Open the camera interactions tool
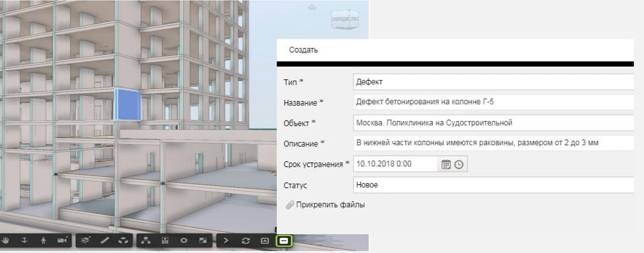644x253 pixels. click(x=62, y=241)
